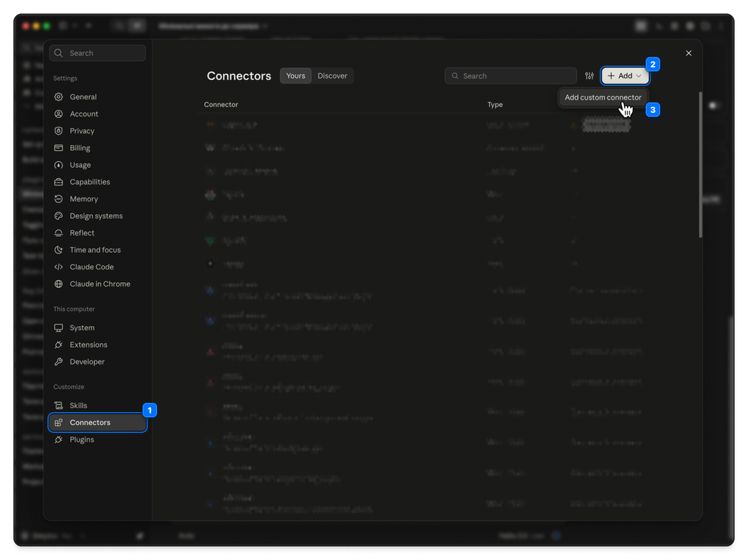Click the Extensions plug icon
This screenshot has width=748, height=560.
pyautogui.click(x=59, y=345)
